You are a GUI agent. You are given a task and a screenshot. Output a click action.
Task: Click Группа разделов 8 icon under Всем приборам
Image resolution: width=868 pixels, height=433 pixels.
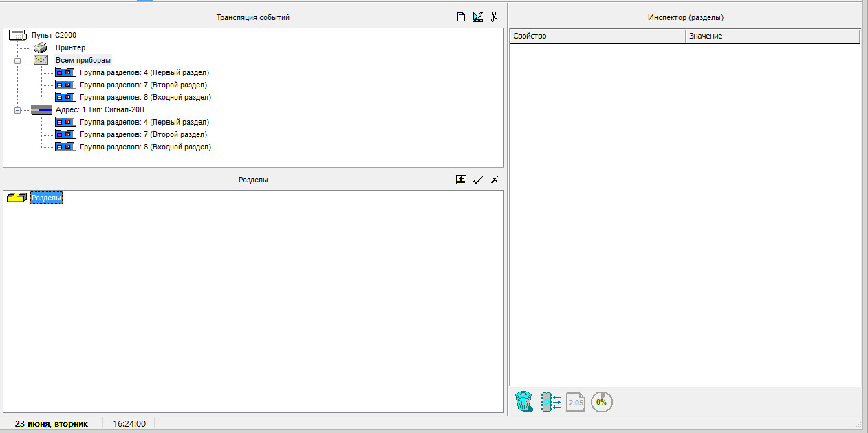pyautogui.click(x=65, y=97)
